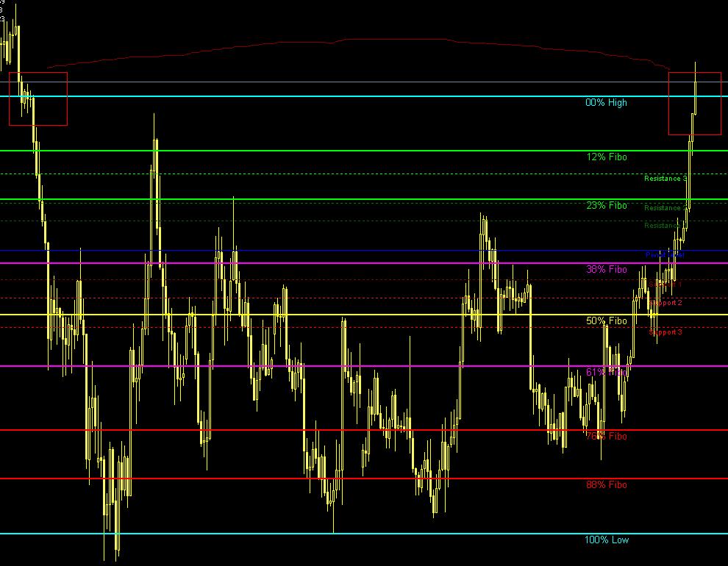Select the "12% Fibo" label
The height and width of the screenshot is (566, 728).
[x=606, y=157]
